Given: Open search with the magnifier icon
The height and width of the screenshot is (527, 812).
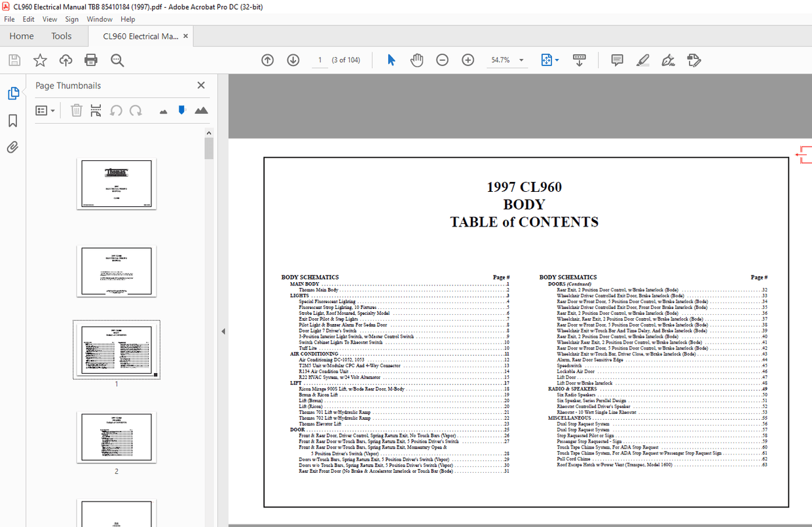Looking at the screenshot, I should point(117,60).
